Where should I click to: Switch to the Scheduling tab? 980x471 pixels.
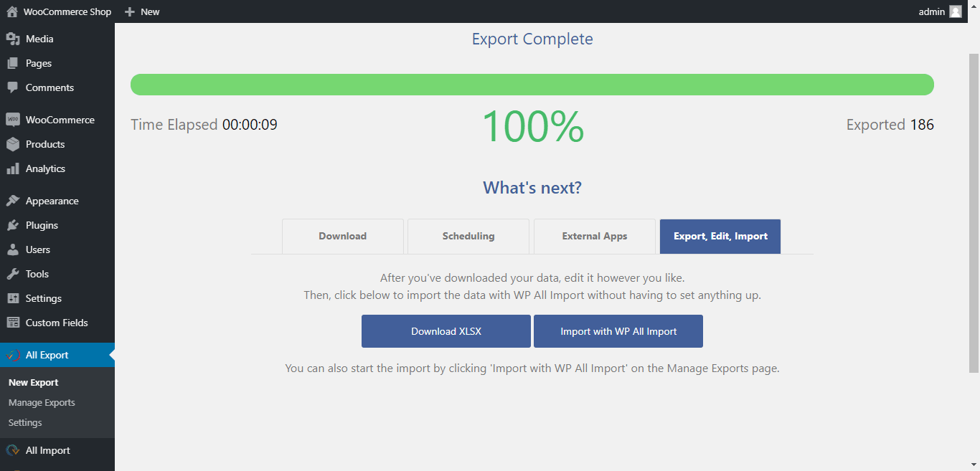coord(468,236)
